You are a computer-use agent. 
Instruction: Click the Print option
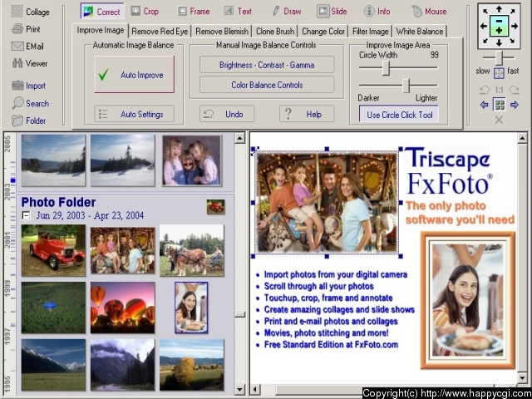pyautogui.click(x=26, y=29)
